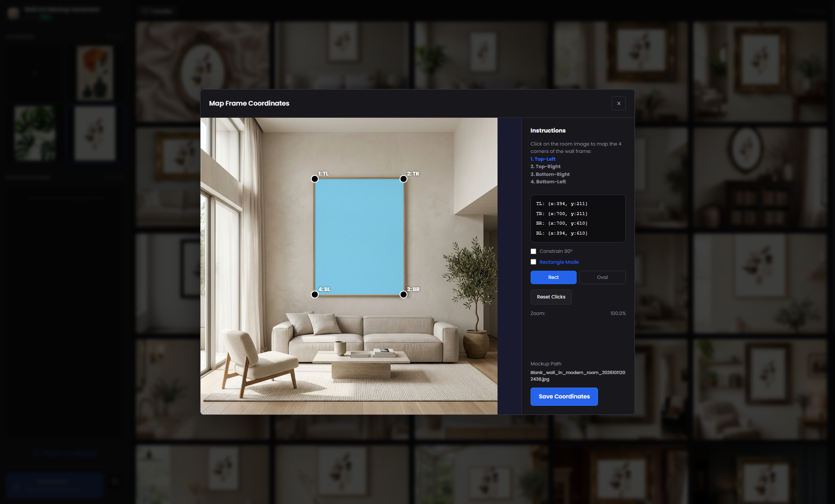This screenshot has width=835, height=504.
Task: Select the 4: BL corner handle
Action: pos(315,295)
